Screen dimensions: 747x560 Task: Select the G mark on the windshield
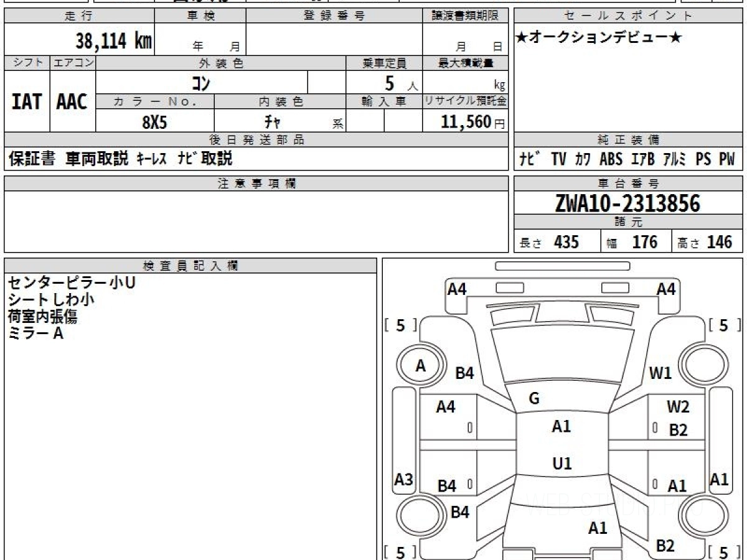coord(533,399)
